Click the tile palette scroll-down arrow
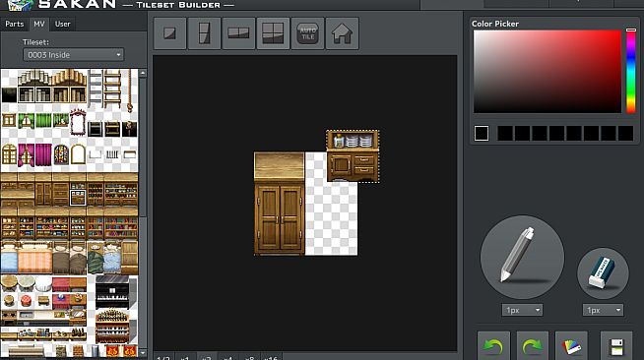644x360 pixels. click(143, 352)
